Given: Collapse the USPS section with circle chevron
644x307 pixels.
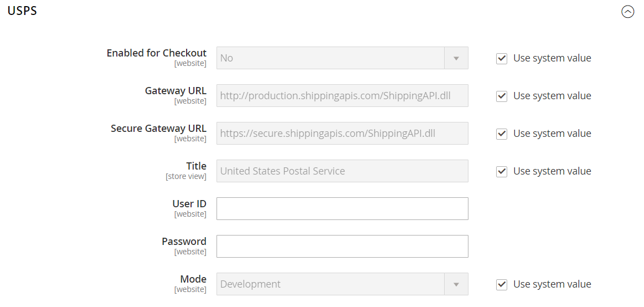Looking at the screenshot, I should point(627,12).
